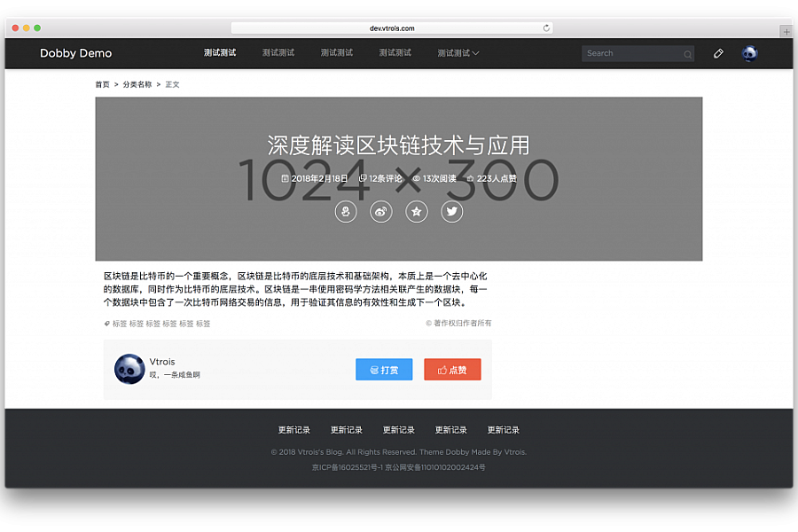Go to Dobby Demo site home logo
This screenshot has width=798, height=532.
pyautogui.click(x=76, y=53)
